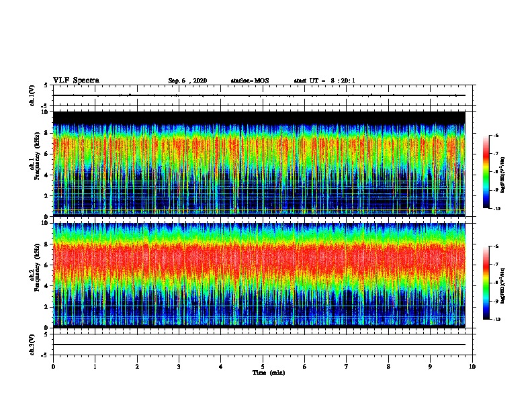Click the 'ch.3(V)' axis label

point(32,345)
